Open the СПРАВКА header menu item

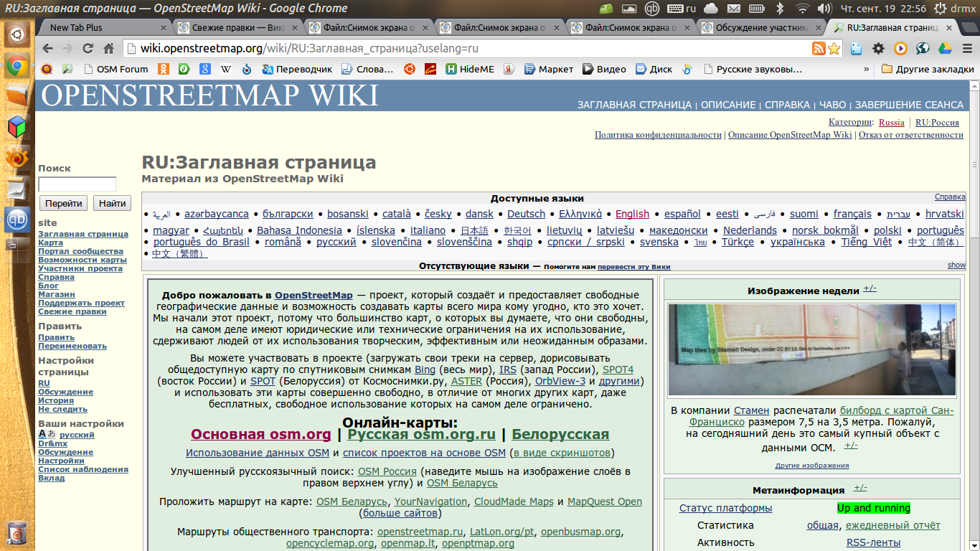(787, 105)
